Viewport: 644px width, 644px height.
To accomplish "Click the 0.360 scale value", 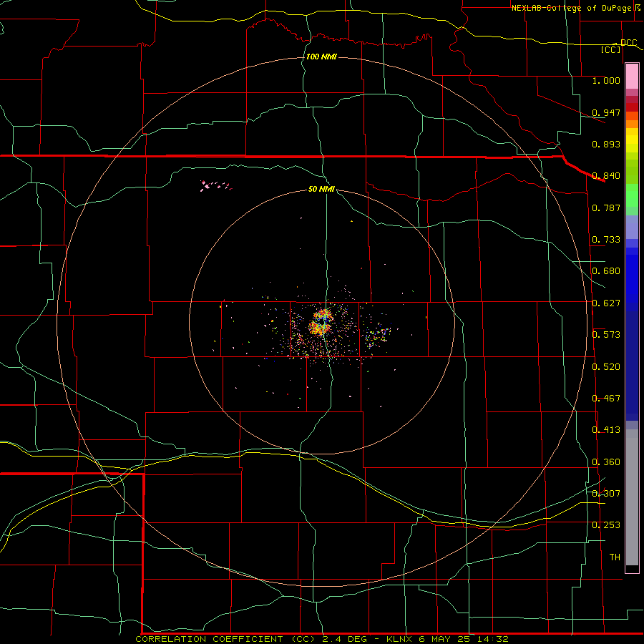I will coord(606,462).
